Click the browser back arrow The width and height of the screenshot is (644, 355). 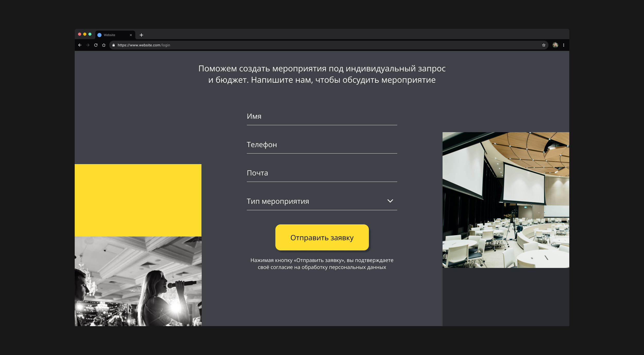(x=80, y=45)
